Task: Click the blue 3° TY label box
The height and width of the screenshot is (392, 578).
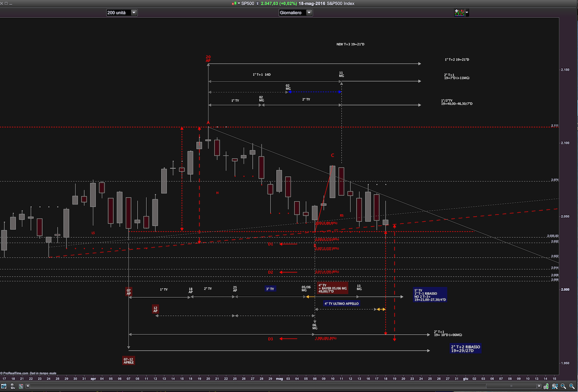Action: tap(270, 289)
